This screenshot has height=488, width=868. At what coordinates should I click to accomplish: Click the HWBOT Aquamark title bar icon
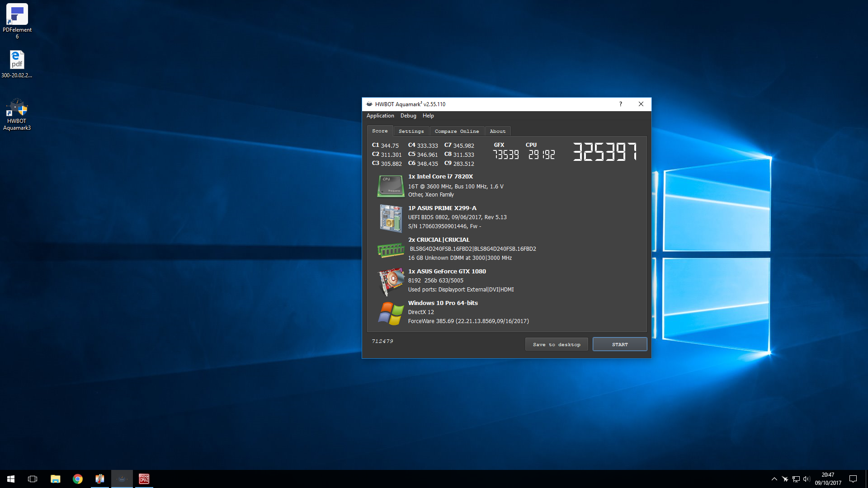pyautogui.click(x=369, y=104)
